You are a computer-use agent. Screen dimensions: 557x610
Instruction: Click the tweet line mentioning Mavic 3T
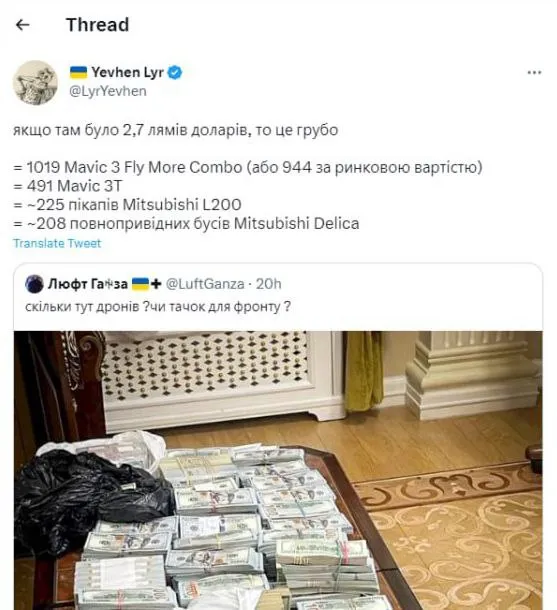coord(68,186)
